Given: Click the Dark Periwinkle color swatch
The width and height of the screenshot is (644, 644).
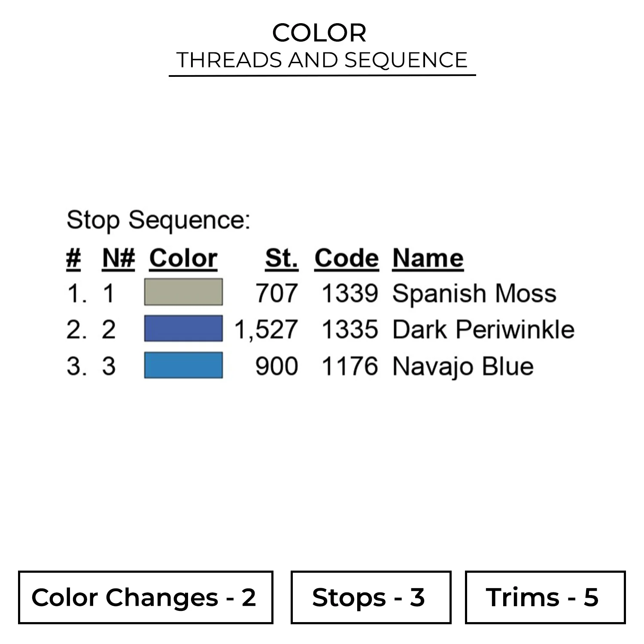Looking at the screenshot, I should (183, 328).
